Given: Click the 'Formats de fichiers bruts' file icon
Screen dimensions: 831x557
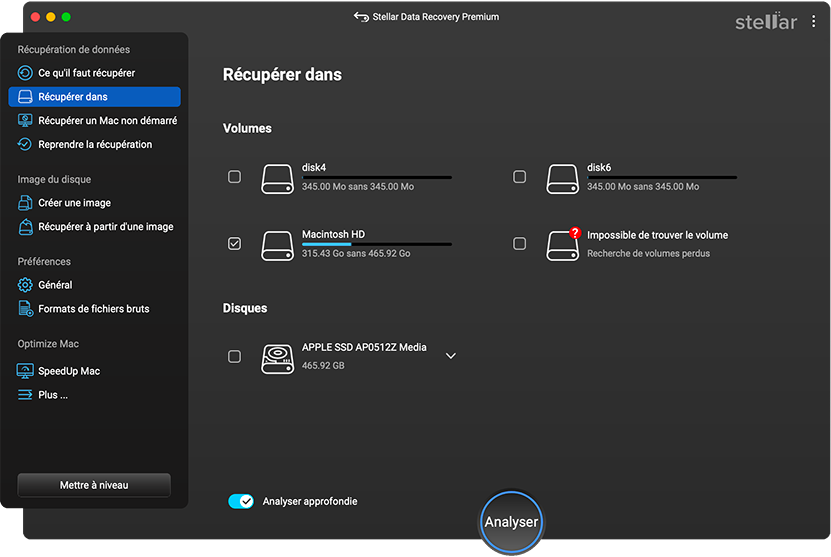Looking at the screenshot, I should coord(25,308).
